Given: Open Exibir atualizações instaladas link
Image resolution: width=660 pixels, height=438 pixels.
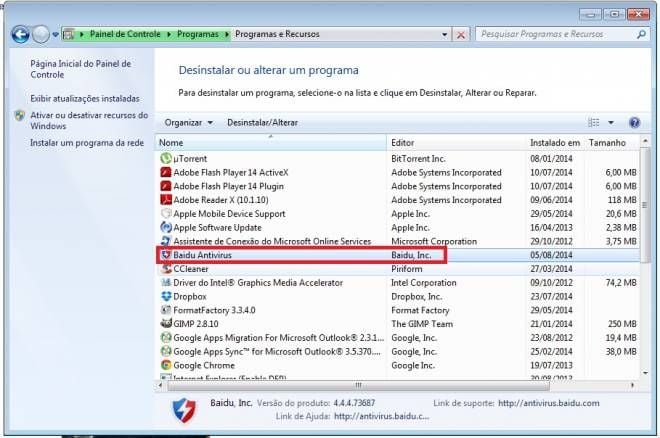Looking at the screenshot, I should (85, 98).
